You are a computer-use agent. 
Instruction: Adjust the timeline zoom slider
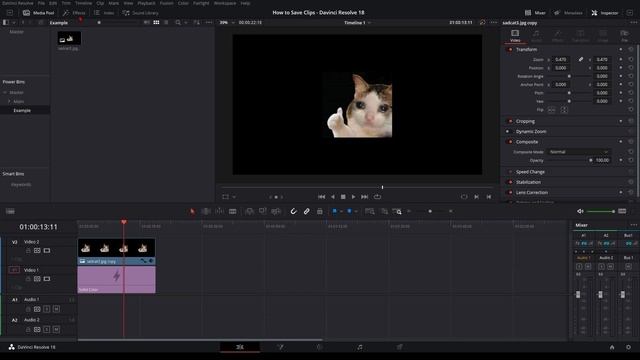click(x=430, y=211)
